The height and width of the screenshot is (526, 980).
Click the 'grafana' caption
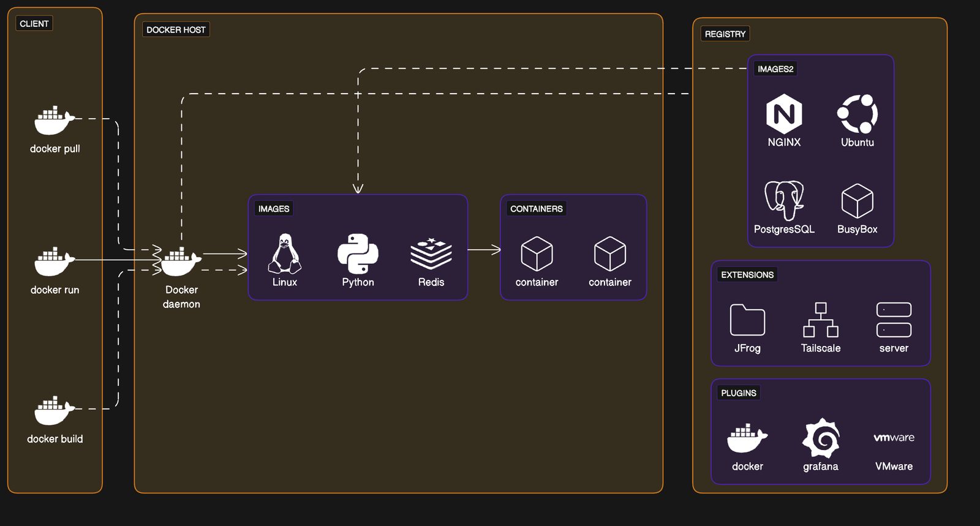(x=821, y=467)
